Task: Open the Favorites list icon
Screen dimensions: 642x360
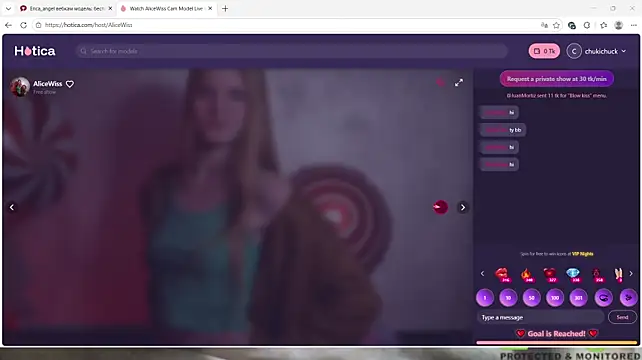Action: [x=604, y=25]
